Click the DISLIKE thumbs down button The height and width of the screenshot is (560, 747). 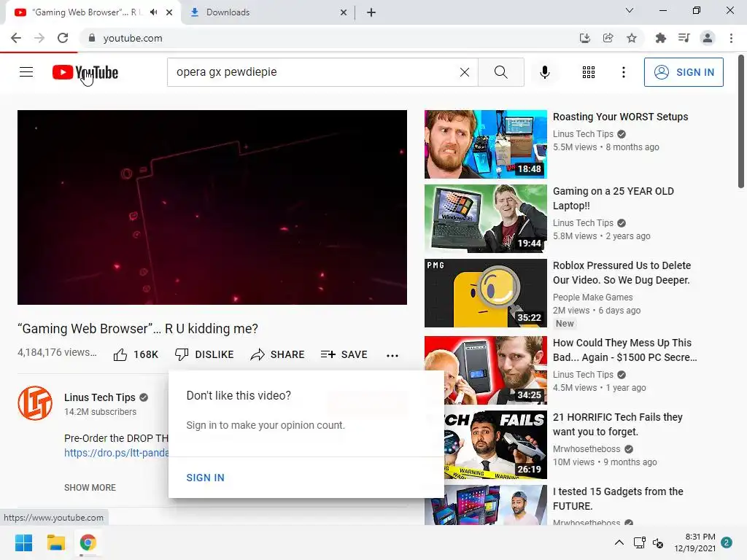204,354
